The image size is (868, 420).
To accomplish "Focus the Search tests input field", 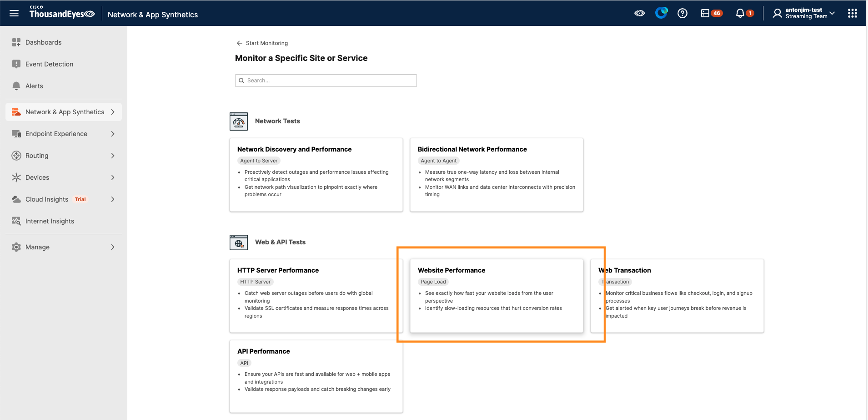I will pyautogui.click(x=326, y=81).
